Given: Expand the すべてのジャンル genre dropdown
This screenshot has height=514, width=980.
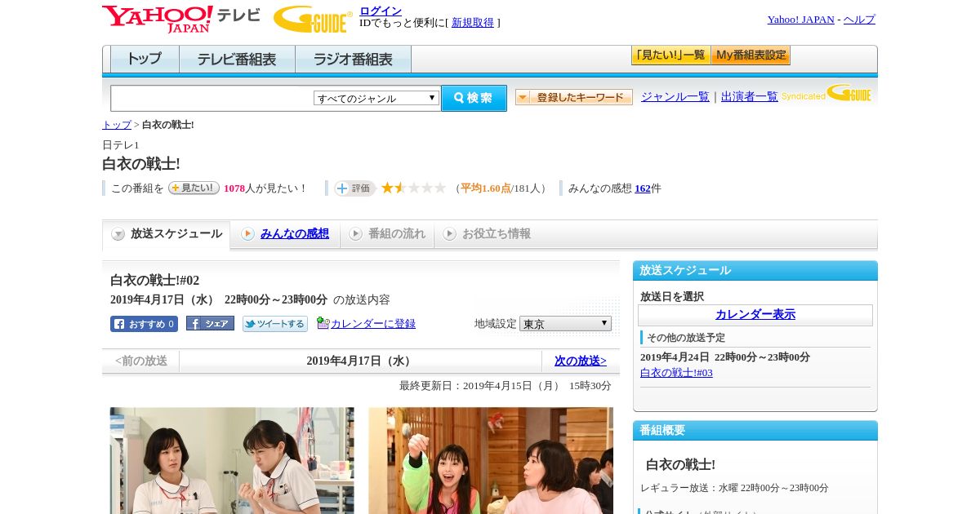Looking at the screenshot, I should [x=376, y=98].
